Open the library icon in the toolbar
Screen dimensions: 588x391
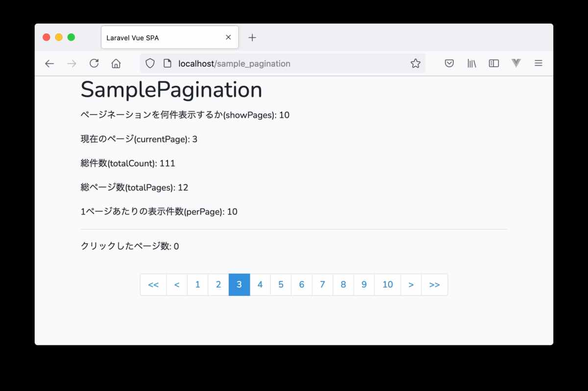[471, 63]
